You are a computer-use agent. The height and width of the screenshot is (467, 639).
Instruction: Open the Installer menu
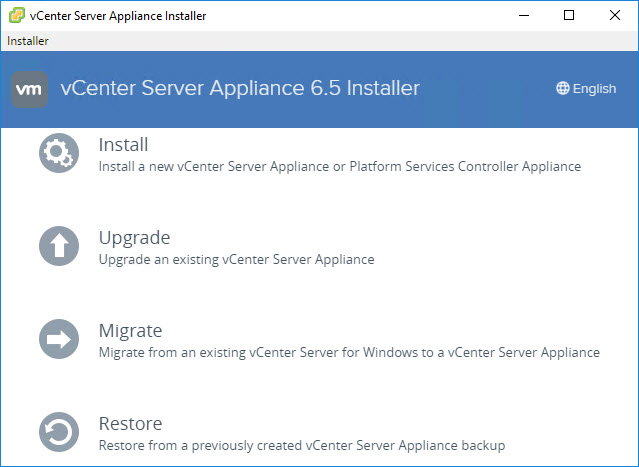28,41
